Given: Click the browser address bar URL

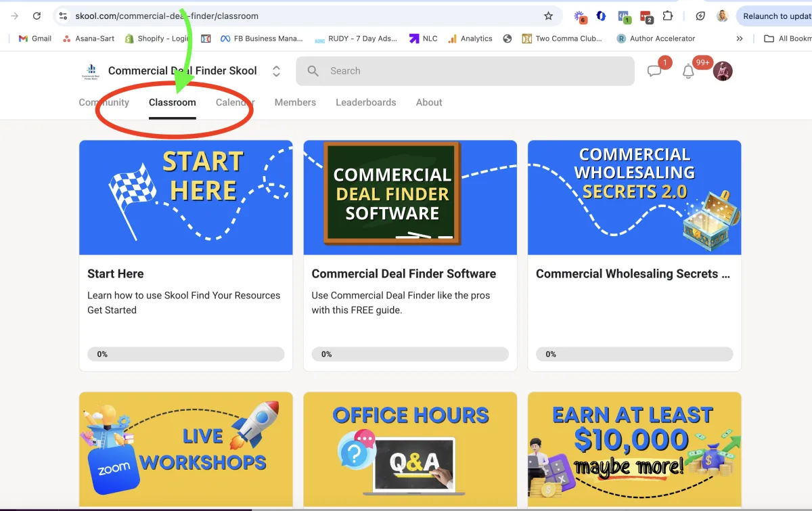Looking at the screenshot, I should [x=166, y=16].
